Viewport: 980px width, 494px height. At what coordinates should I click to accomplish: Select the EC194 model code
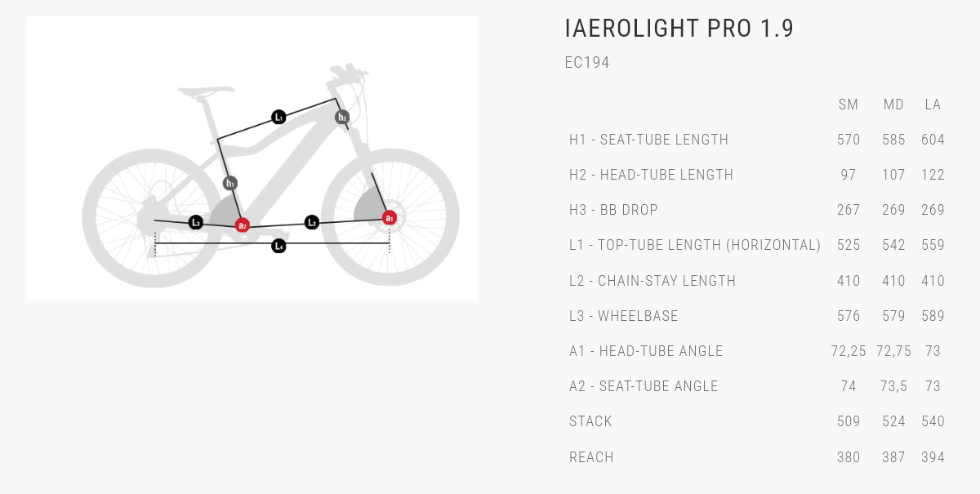coord(587,63)
